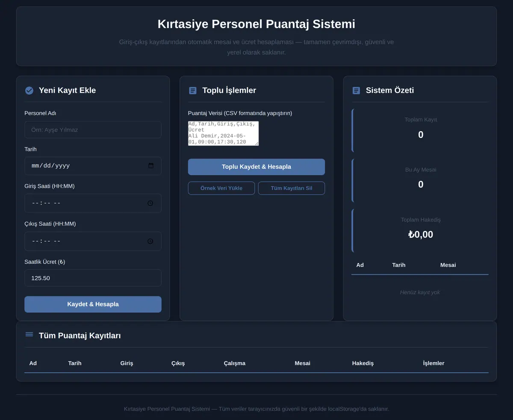Open the clock picker for Çıkış Saati
Screen dimensions: 513x420
[150, 241]
